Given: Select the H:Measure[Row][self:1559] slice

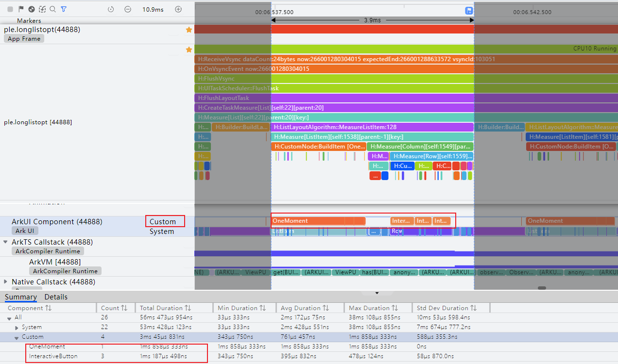Looking at the screenshot, I should tap(431, 156).
